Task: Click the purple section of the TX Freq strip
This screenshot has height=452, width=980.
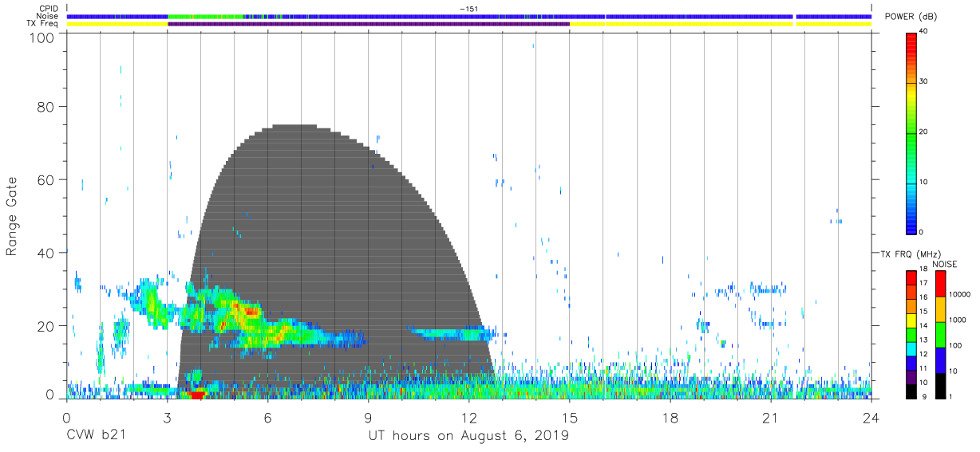Action: (369, 24)
